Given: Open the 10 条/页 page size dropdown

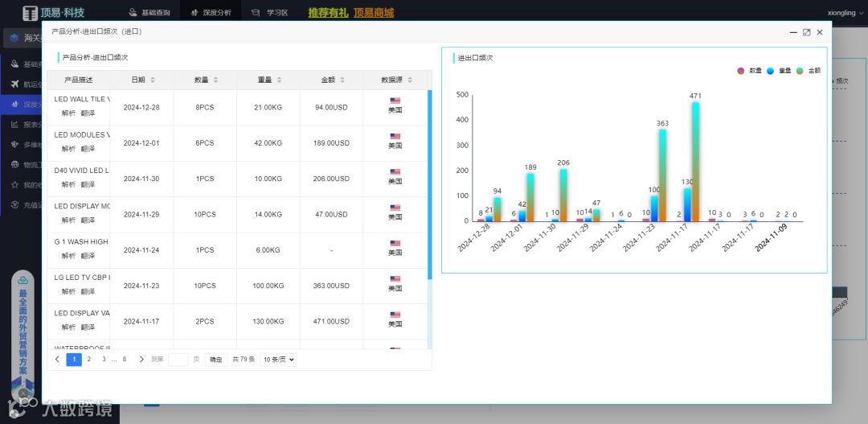Looking at the screenshot, I should [278, 360].
